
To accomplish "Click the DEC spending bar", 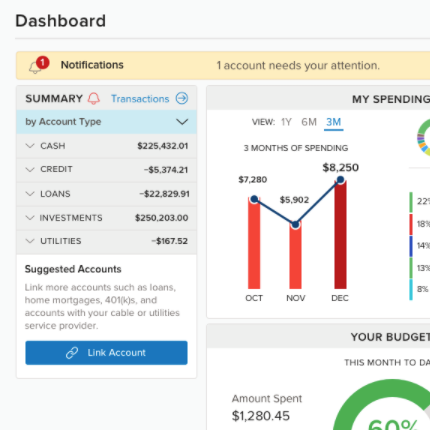I will click(340, 235).
